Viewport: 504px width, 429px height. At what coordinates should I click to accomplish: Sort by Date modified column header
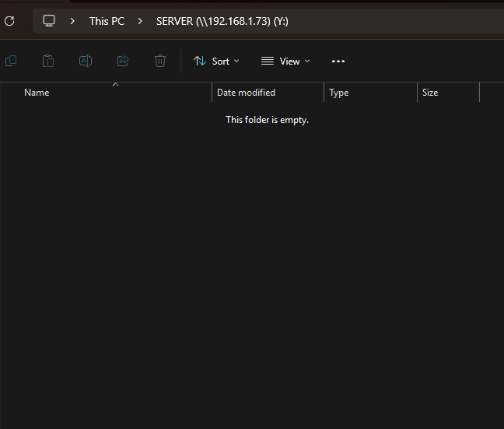click(x=268, y=93)
